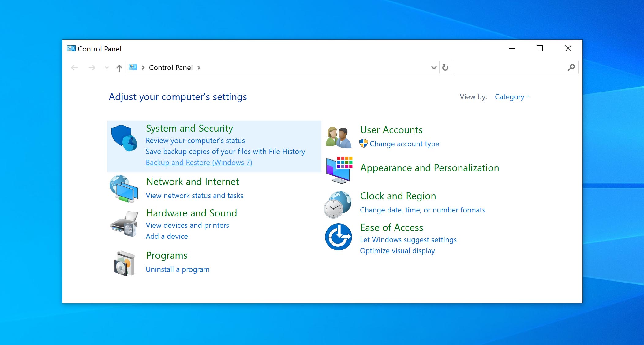Open Appearance and Personalization category
Viewport: 644px width, 345px height.
(x=430, y=168)
